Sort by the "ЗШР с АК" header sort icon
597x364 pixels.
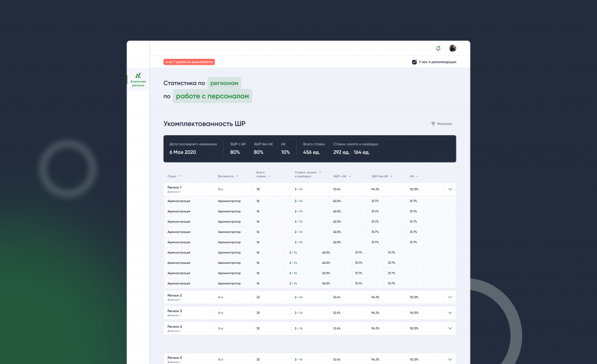tap(350, 176)
